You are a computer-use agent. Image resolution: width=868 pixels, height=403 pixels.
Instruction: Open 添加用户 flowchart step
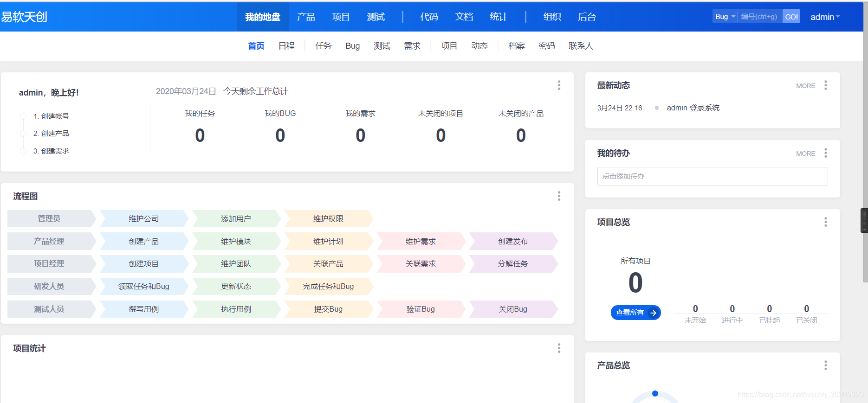click(236, 218)
